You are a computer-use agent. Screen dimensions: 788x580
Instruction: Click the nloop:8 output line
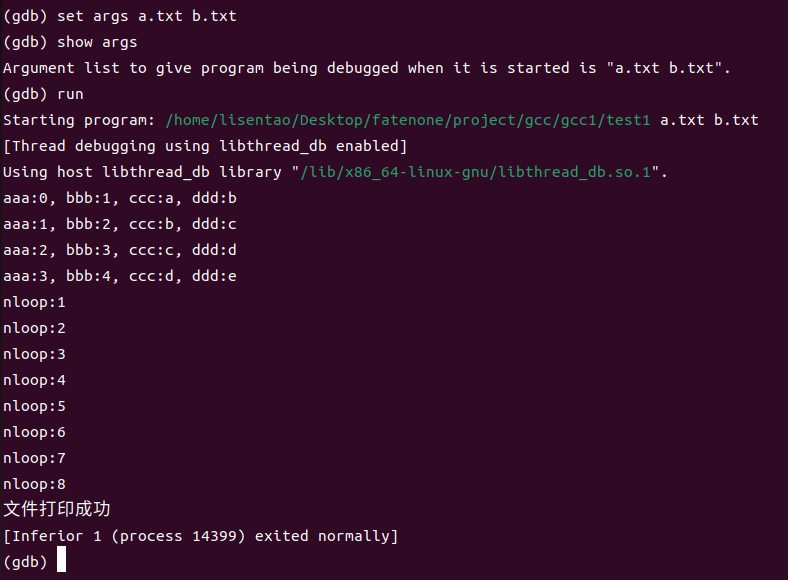[x=34, y=485]
